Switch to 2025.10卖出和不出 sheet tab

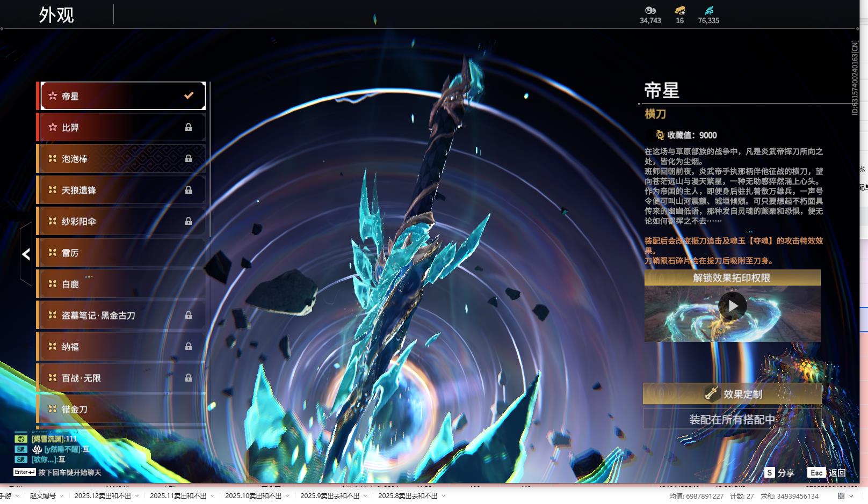point(253,496)
